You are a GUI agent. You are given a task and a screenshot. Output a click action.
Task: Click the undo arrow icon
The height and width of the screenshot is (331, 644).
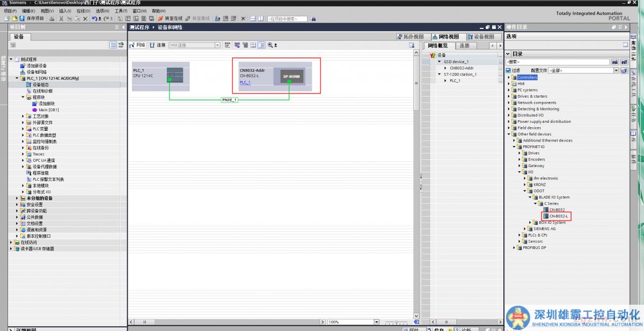(94, 19)
